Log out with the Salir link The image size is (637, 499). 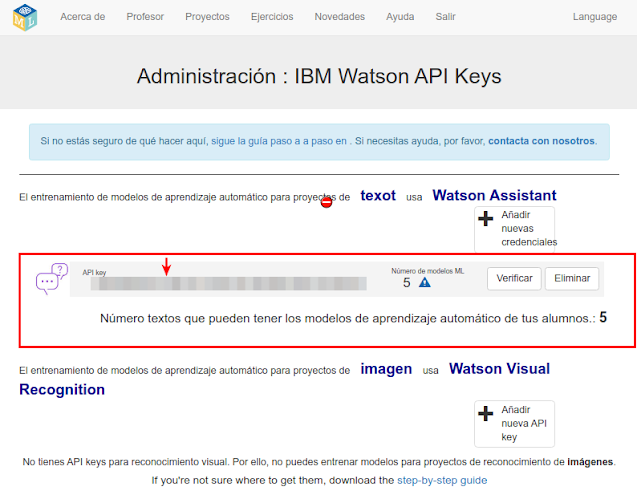pos(445,17)
